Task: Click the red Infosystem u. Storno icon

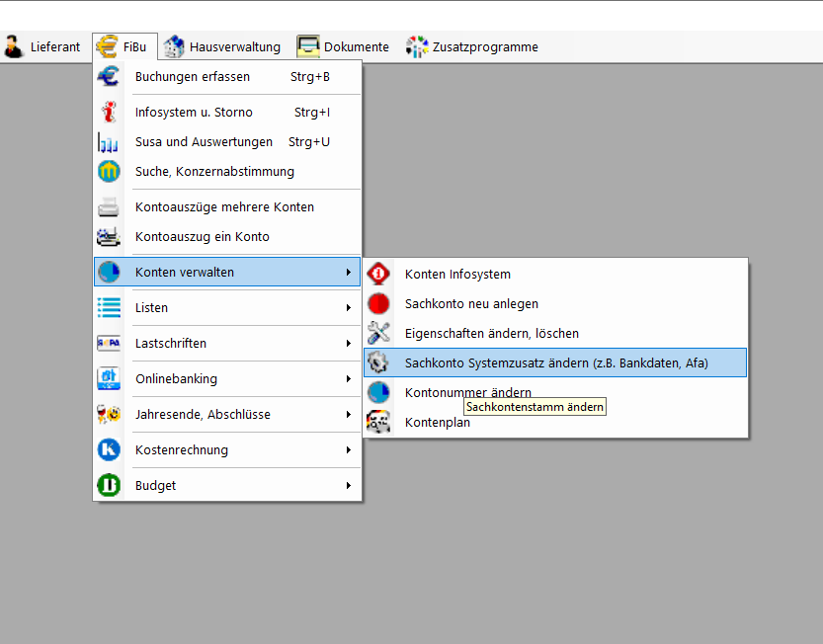Action: (109, 113)
